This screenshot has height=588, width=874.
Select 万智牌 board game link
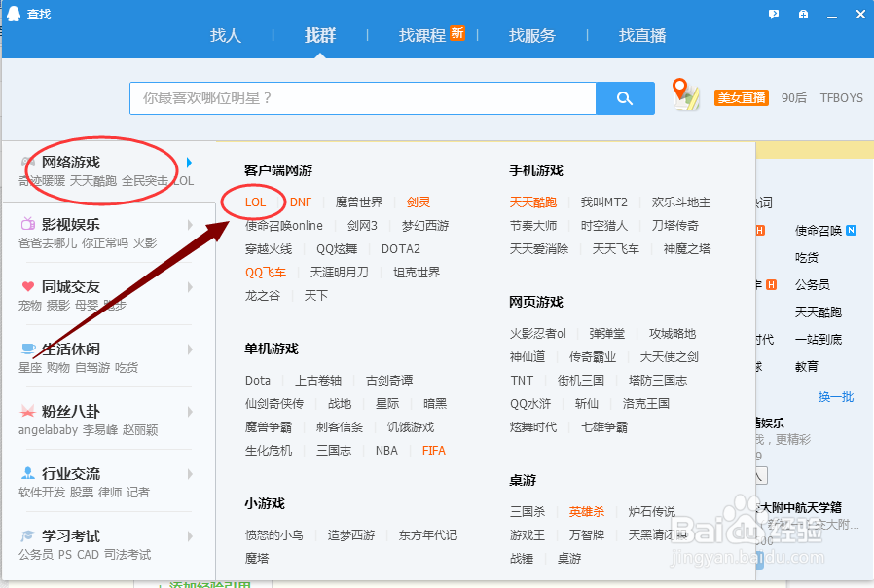click(x=586, y=535)
